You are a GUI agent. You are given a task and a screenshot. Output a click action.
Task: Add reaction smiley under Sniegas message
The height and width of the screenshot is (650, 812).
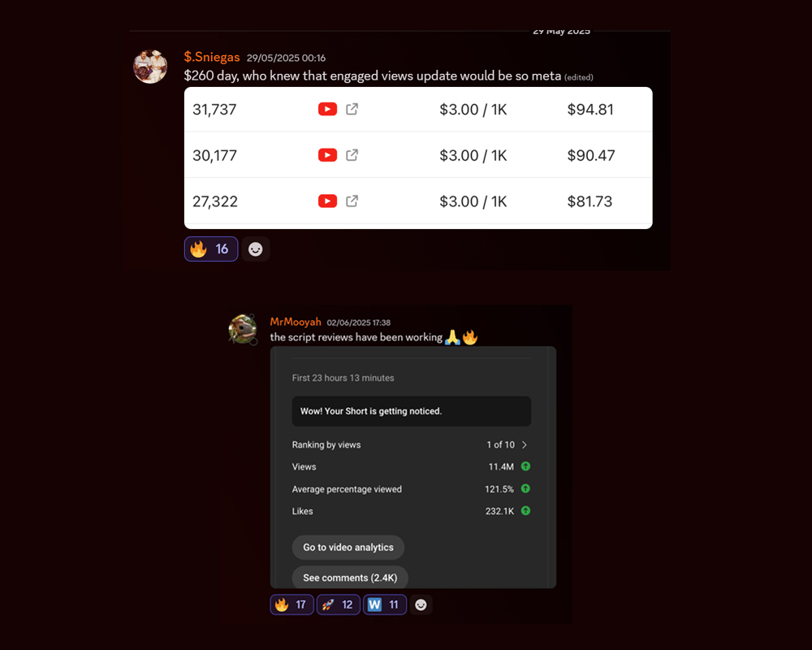(255, 249)
